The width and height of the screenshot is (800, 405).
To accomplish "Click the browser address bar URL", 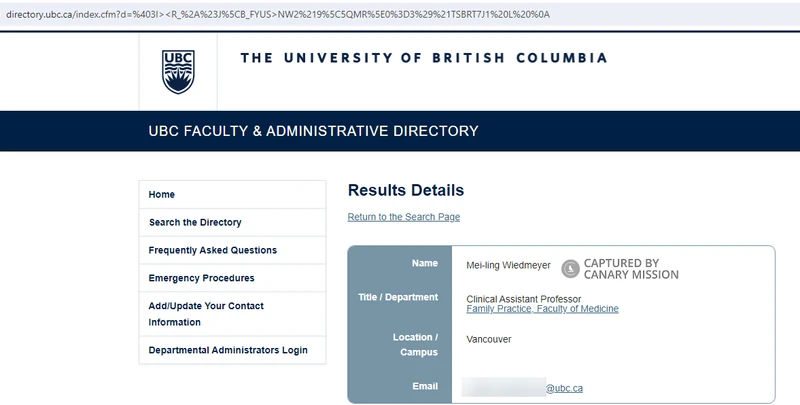I will 278,14.
